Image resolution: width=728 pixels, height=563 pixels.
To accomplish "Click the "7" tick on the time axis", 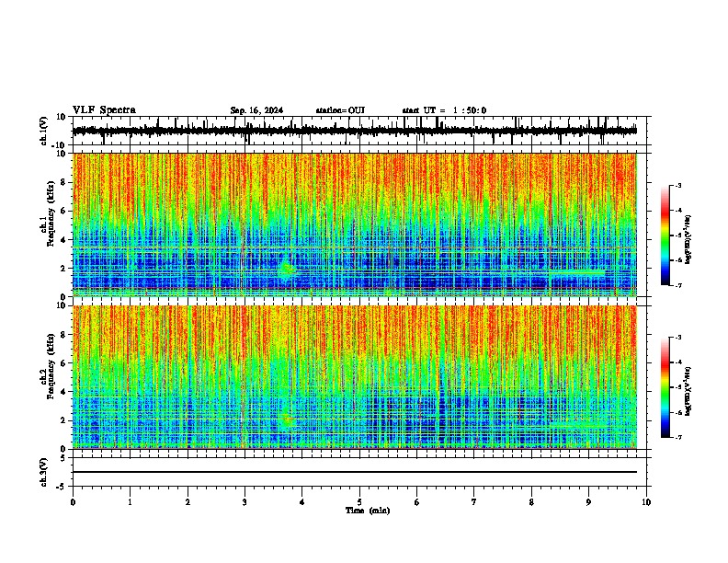I will coord(474,502).
